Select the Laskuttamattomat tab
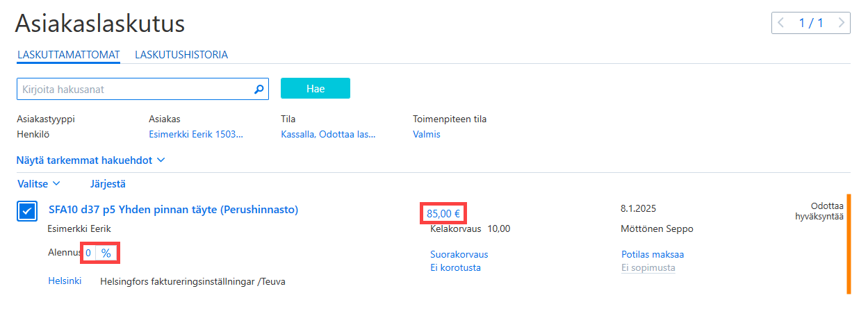 click(69, 54)
